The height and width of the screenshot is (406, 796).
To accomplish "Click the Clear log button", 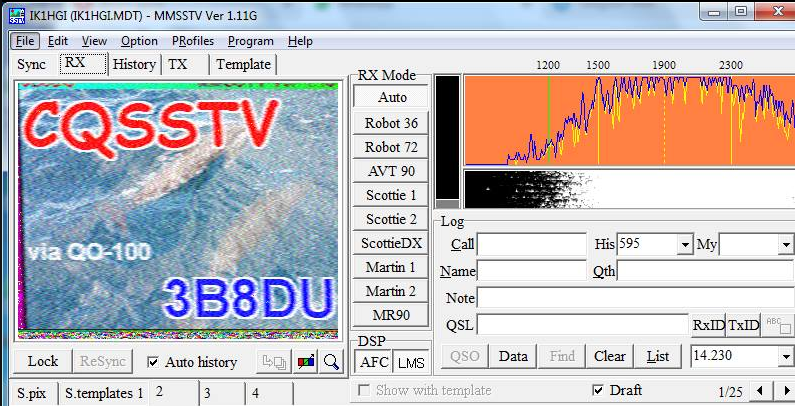I will (x=610, y=356).
